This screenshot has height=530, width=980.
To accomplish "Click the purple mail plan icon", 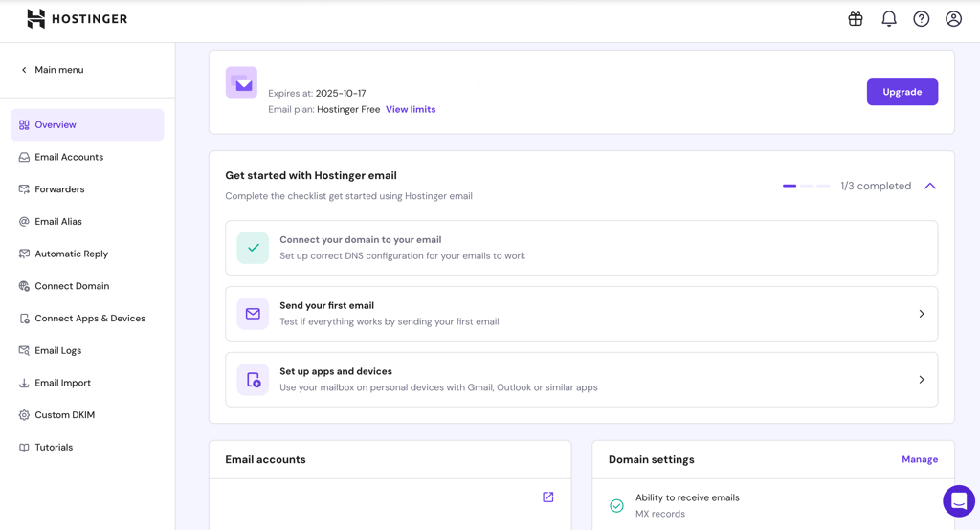I will click(x=241, y=82).
